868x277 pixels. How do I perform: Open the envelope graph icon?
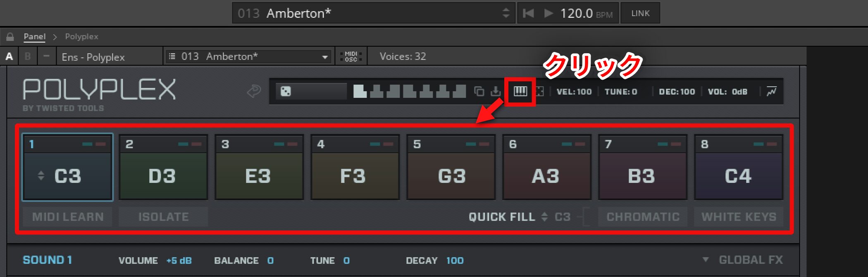point(771,91)
